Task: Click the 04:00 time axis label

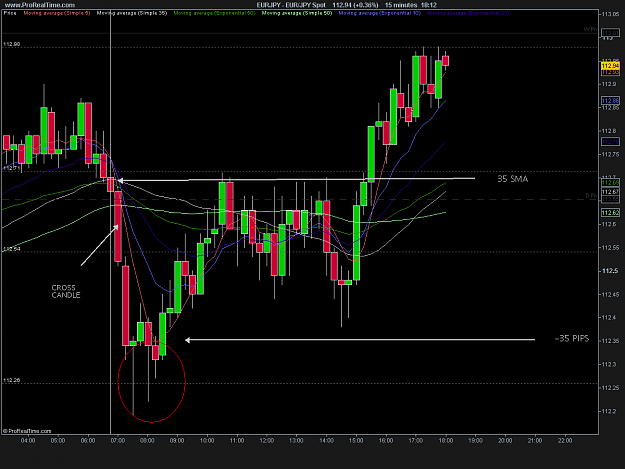Action: pos(28,440)
